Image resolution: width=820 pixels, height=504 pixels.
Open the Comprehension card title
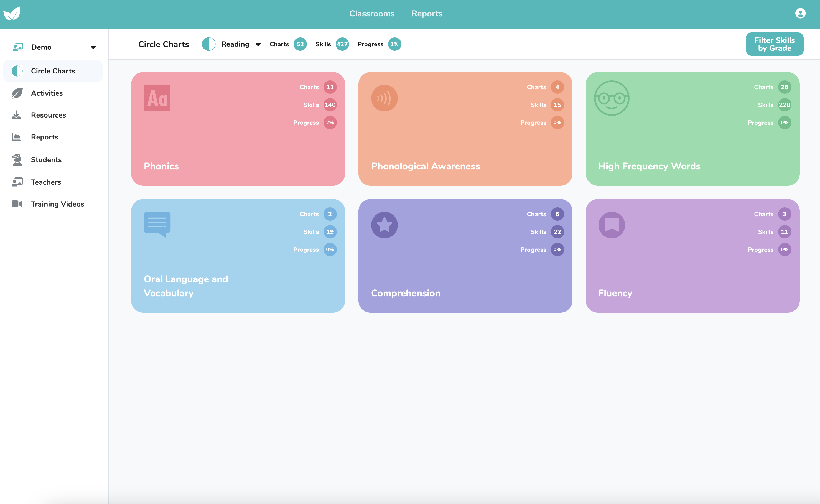click(x=406, y=293)
